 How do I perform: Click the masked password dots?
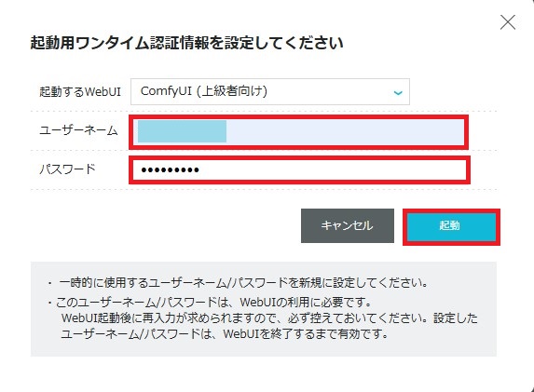click(170, 169)
